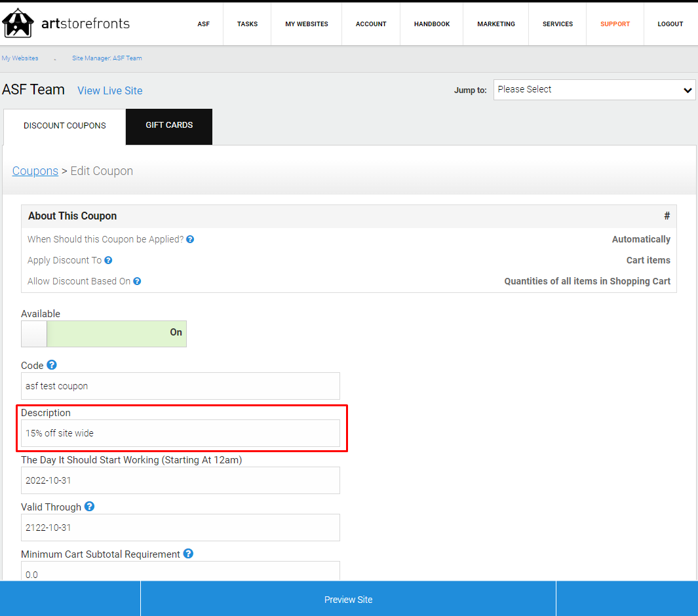Go back via the Coupons breadcrumb link
698x616 pixels.
35,170
